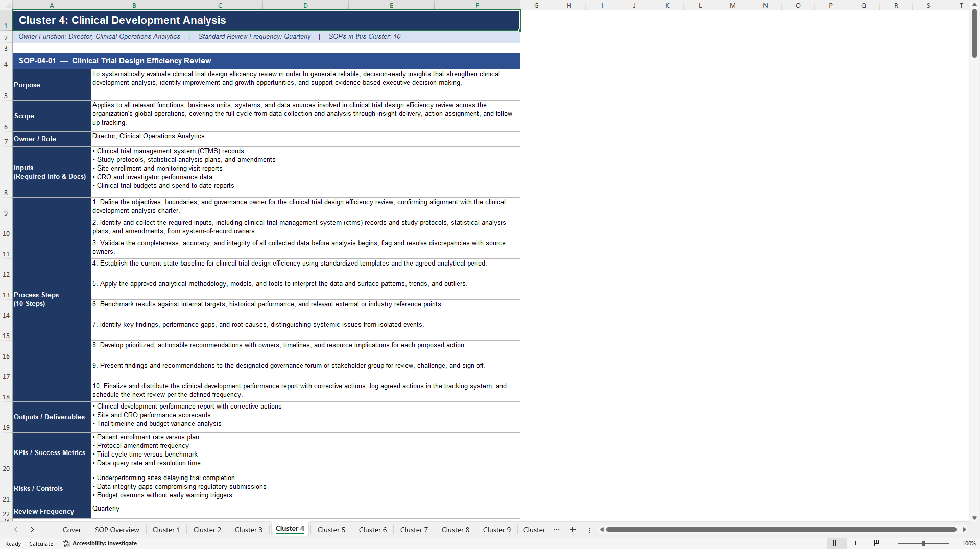Select the active Cluster 4 tab
Viewport: 980px width, 549px height.
[x=290, y=529]
